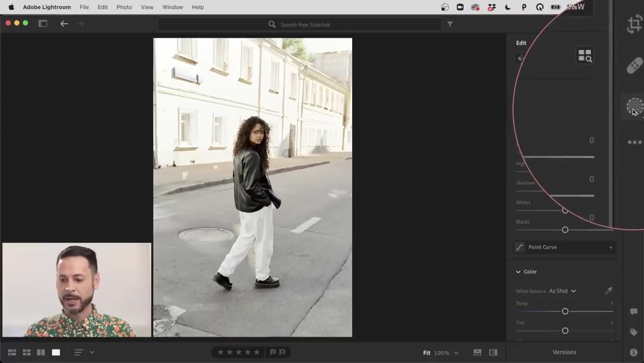The height and width of the screenshot is (363, 644).
Task: Open the White Balance As Shot dropdown
Action: [562, 291]
